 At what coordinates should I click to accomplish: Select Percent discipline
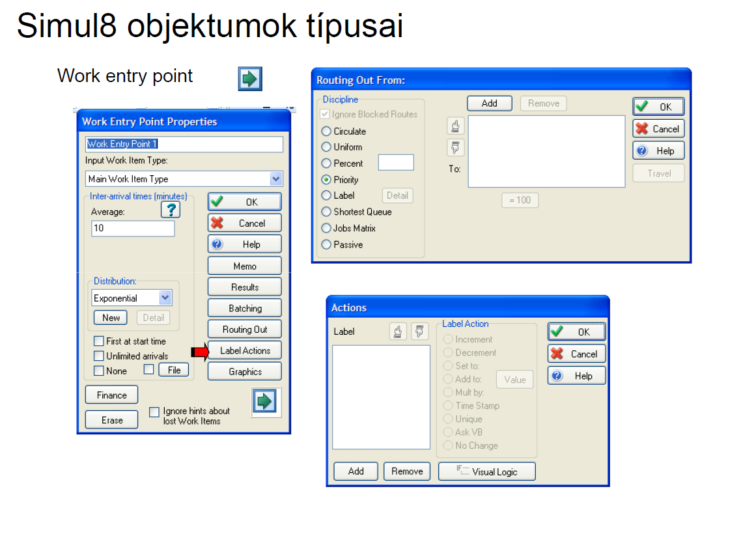326,163
